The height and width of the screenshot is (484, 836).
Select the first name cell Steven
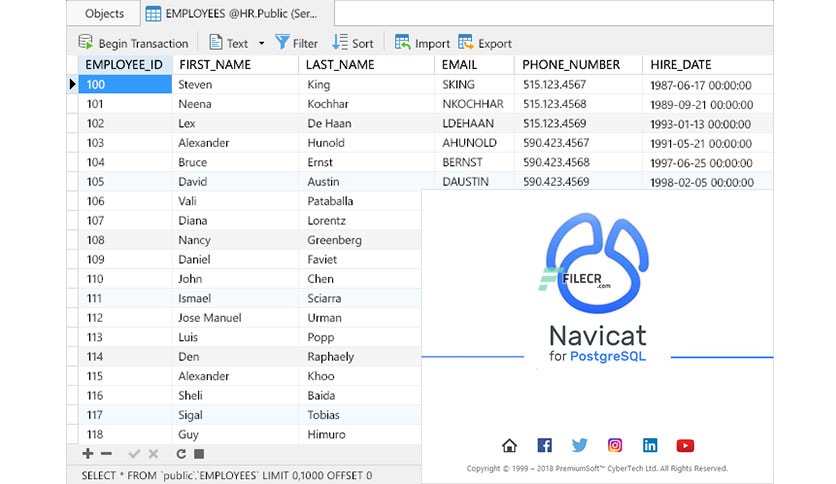pyautogui.click(x=235, y=84)
